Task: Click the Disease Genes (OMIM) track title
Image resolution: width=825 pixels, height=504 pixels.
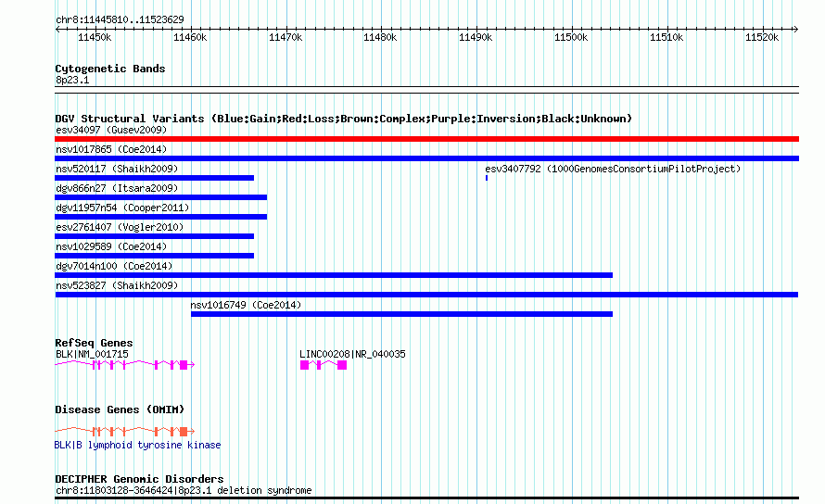Action: 120,409
